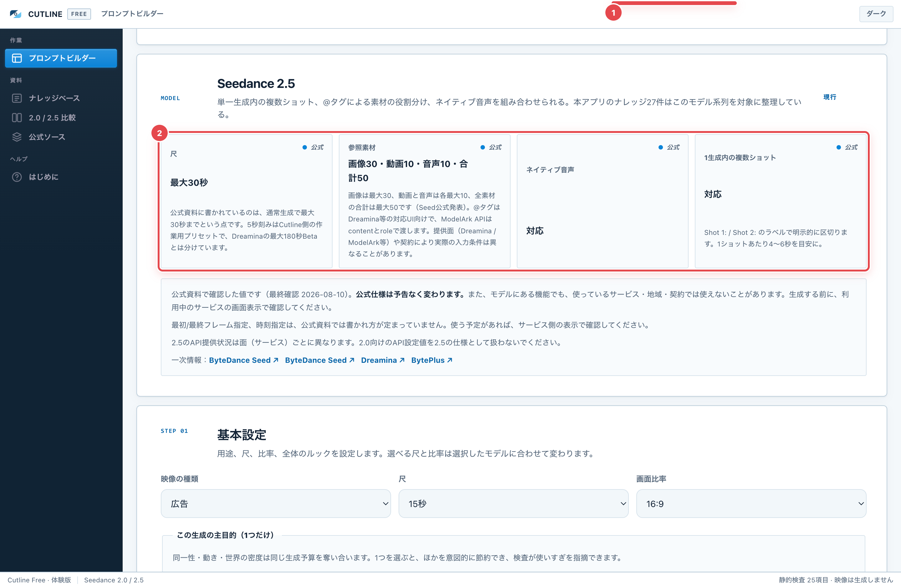This screenshot has width=901, height=588.
Task: Click the 2.0 / 2.5 比較 columns icon
Action: 17,118
